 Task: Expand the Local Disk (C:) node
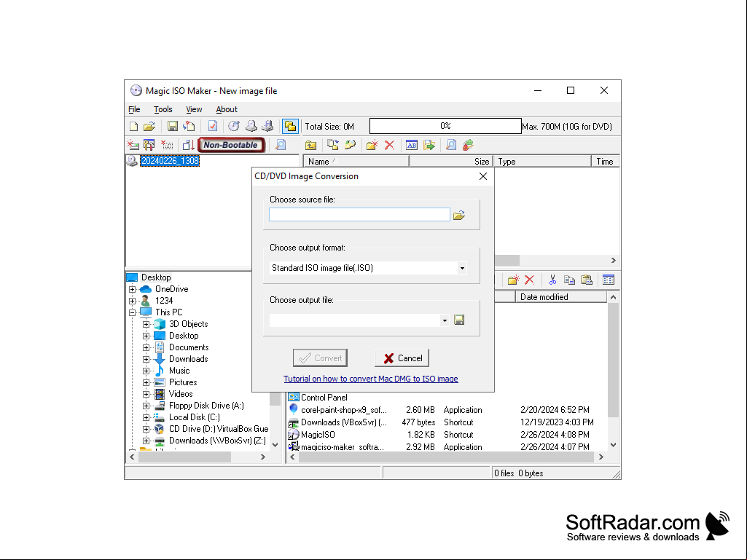click(146, 417)
